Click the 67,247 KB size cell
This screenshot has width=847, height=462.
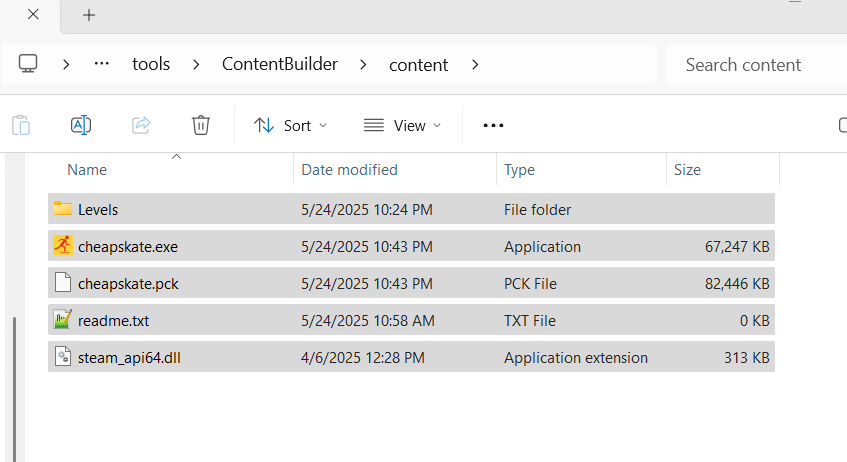pos(737,247)
